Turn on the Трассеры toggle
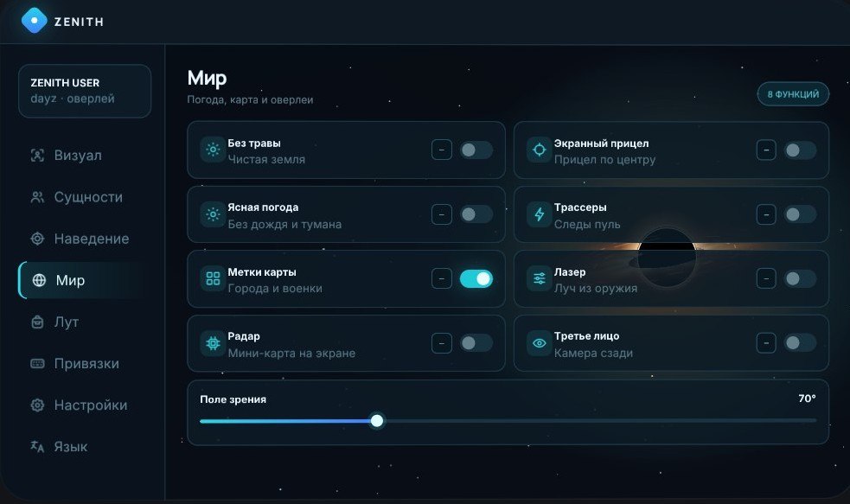The height and width of the screenshot is (504, 850). pyautogui.click(x=800, y=214)
